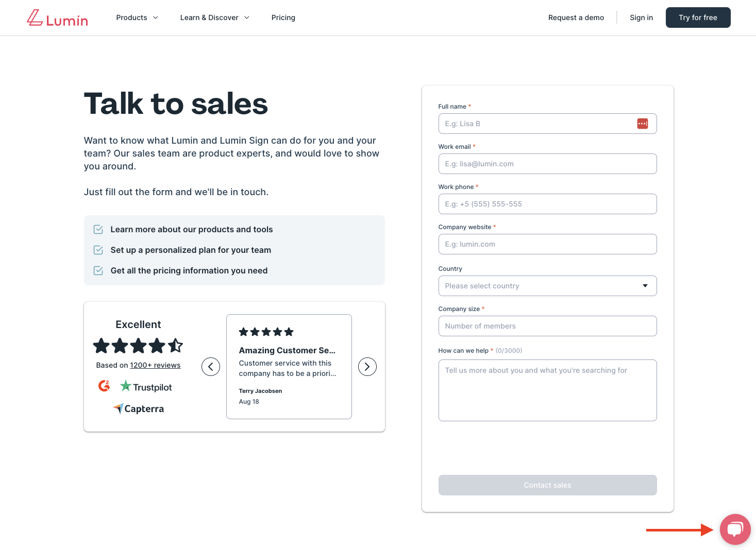Image resolution: width=756 pixels, height=550 pixels.
Task: Click the G2 logo
Action: click(x=104, y=386)
